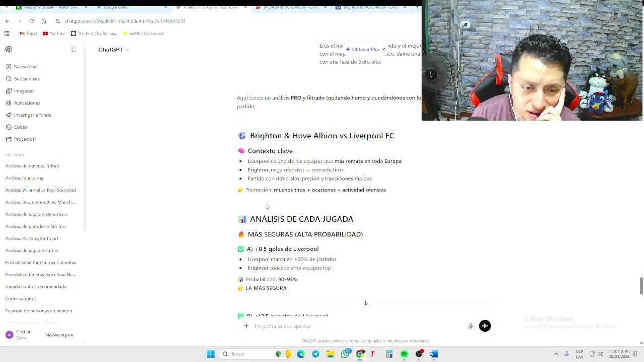Image resolution: width=644 pixels, height=362 pixels.
Task: Open WhatsApp from the taskbar
Action: tap(345, 354)
